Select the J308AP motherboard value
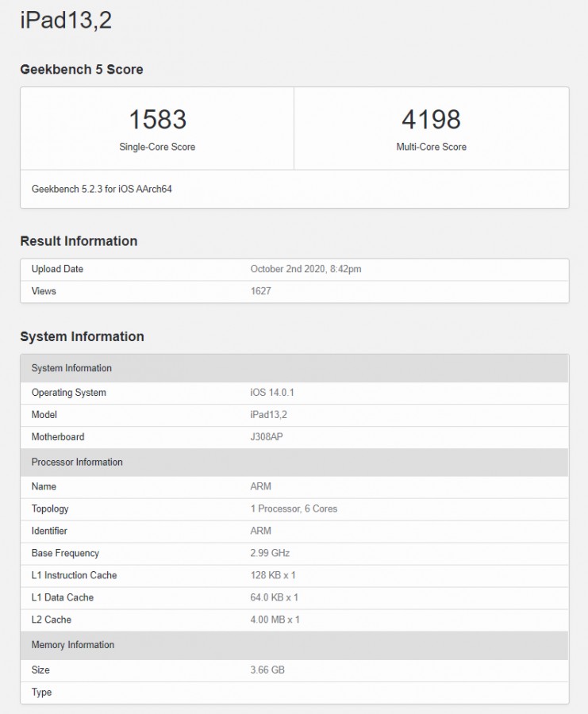This screenshot has height=714, width=588. [267, 437]
